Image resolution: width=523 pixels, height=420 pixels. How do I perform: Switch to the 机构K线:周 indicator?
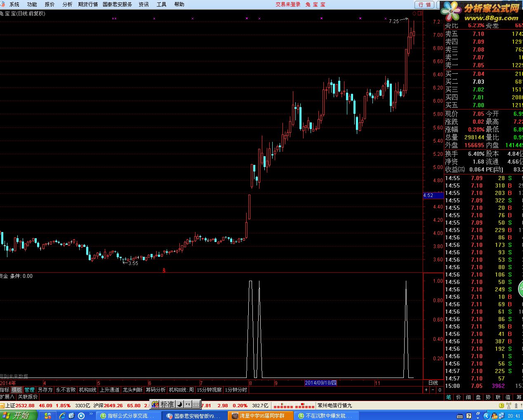click(181, 389)
